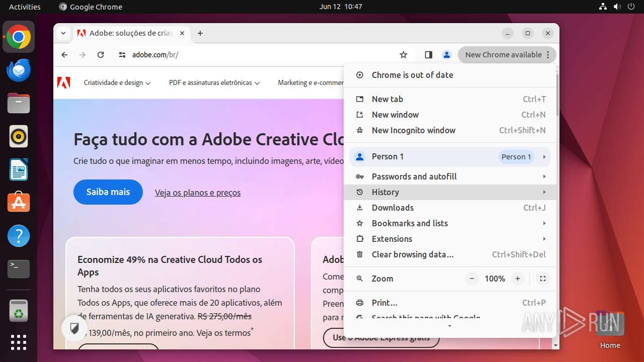The height and width of the screenshot is (362, 644).
Task: Expand Bookmarks and lists submenu
Action: pos(449,223)
